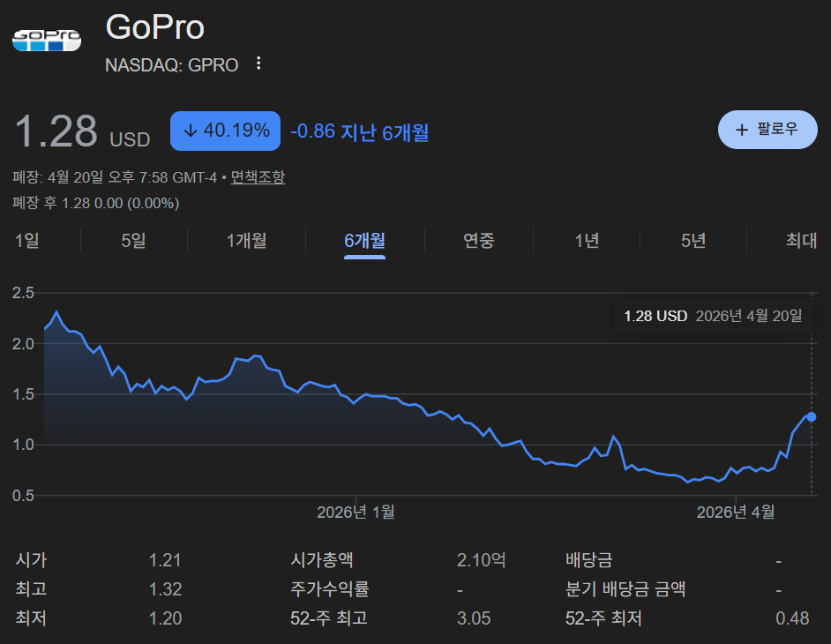
Task: Show the 1년 chart range
Action: click(x=587, y=241)
